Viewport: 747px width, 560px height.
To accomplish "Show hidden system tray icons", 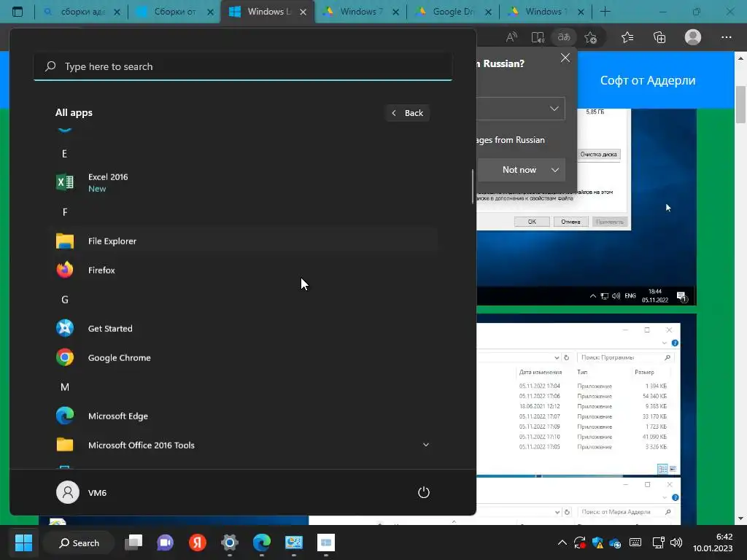I will coord(562,542).
